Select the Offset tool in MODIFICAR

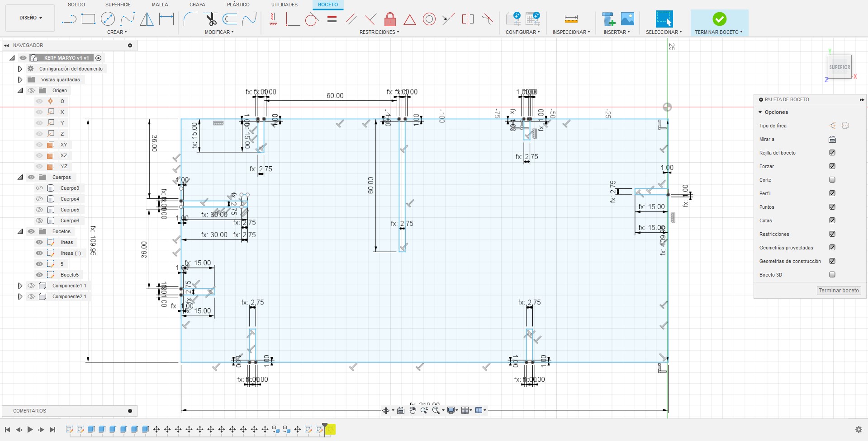click(230, 19)
